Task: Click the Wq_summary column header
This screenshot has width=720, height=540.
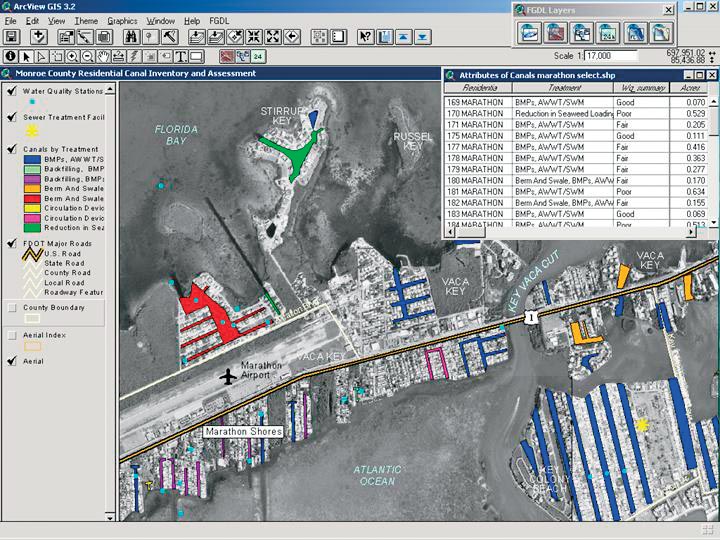Action: [642, 88]
